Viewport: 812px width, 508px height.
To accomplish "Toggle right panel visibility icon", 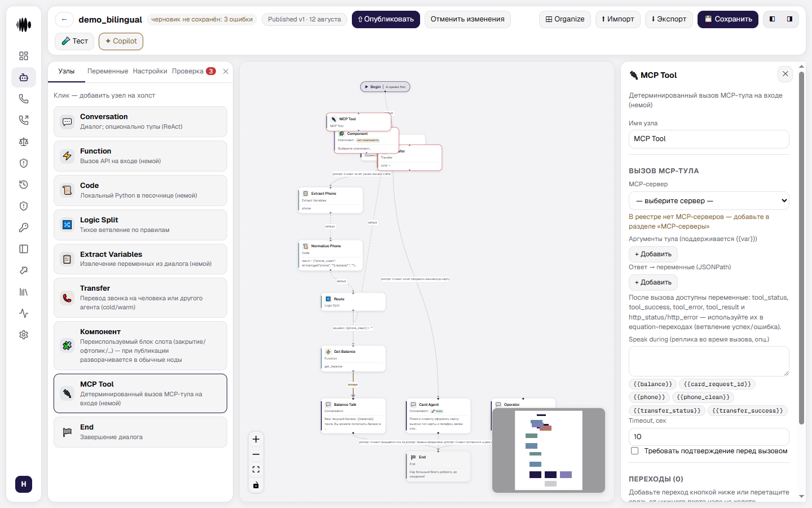I will click(789, 19).
